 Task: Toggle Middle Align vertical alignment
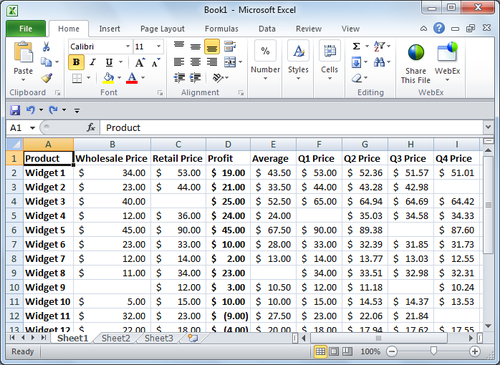point(195,46)
